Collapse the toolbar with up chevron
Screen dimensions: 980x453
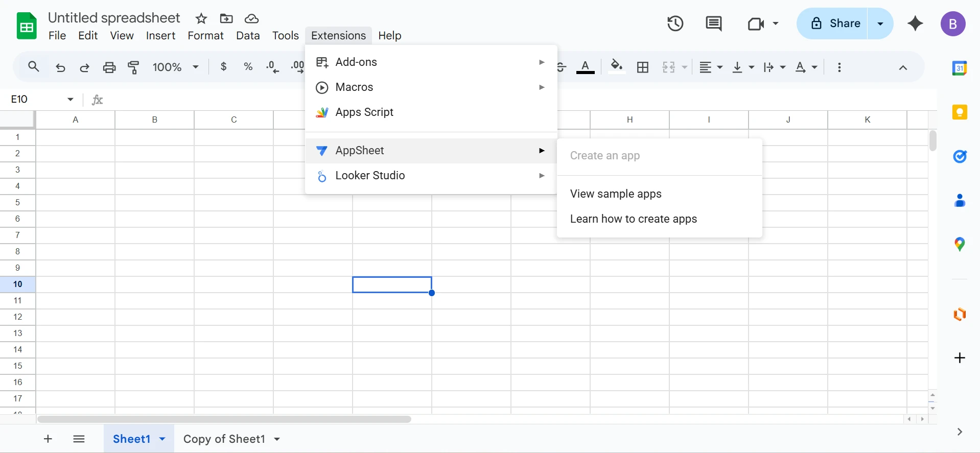(903, 67)
